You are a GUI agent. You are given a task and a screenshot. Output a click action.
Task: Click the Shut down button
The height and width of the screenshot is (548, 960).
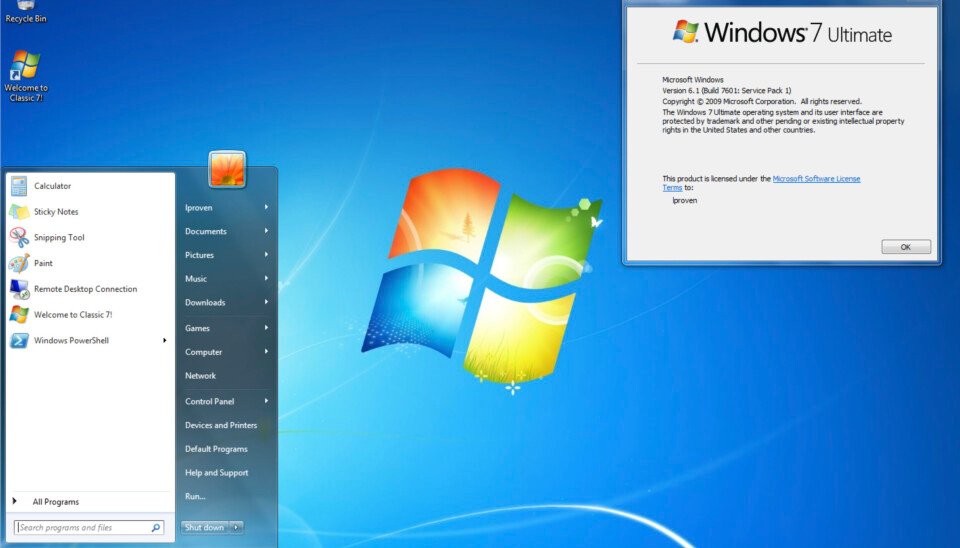[x=205, y=527]
